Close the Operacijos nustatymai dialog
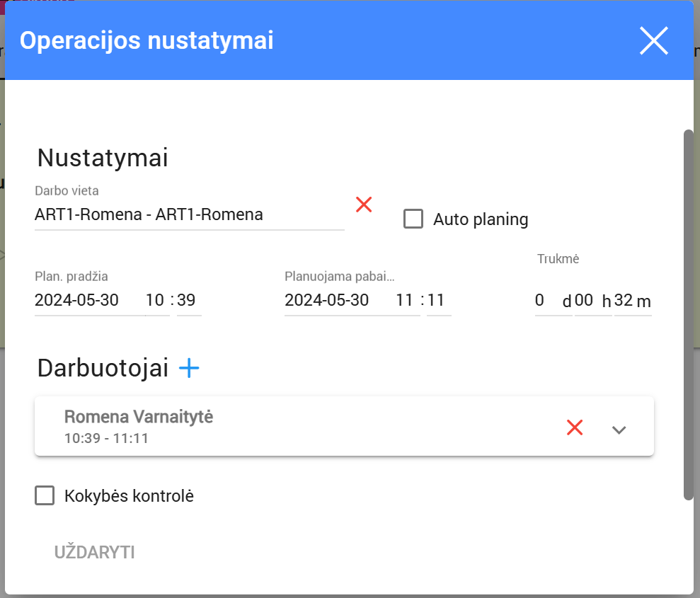700x598 pixels. click(653, 41)
